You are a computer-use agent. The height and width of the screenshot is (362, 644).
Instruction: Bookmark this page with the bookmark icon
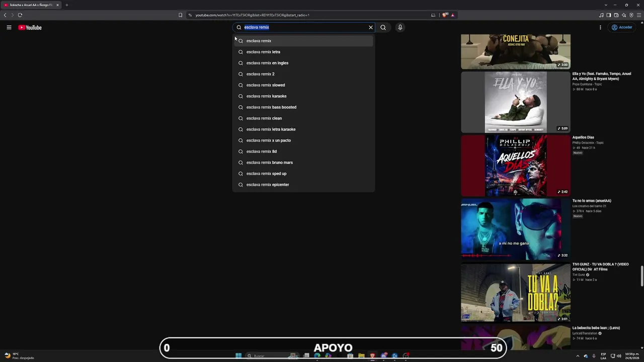(x=180, y=15)
